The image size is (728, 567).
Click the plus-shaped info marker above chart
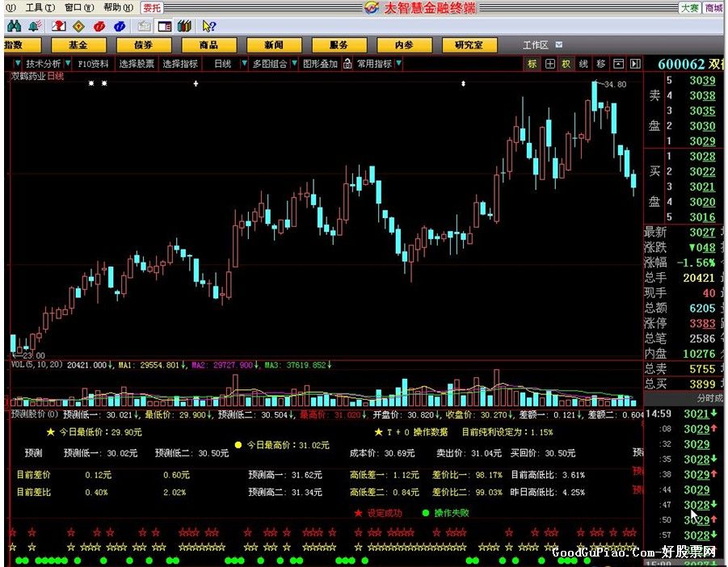pyautogui.click(x=196, y=83)
